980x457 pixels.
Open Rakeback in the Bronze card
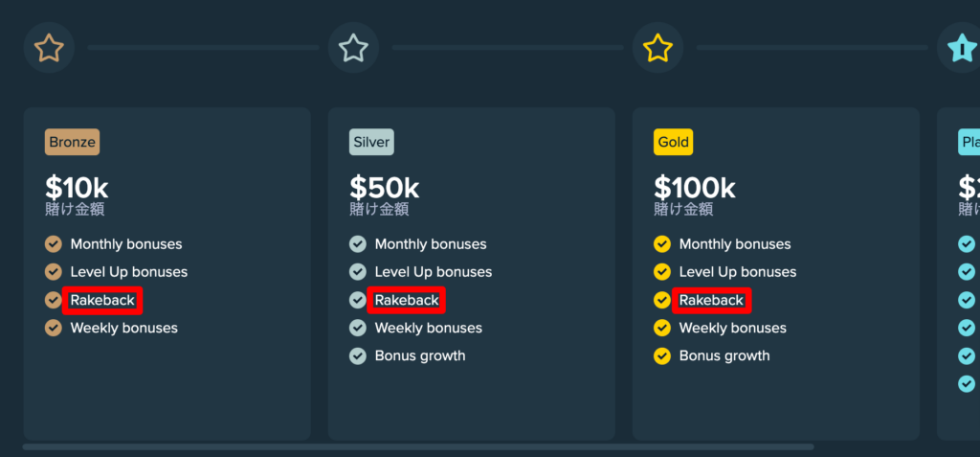(x=102, y=301)
